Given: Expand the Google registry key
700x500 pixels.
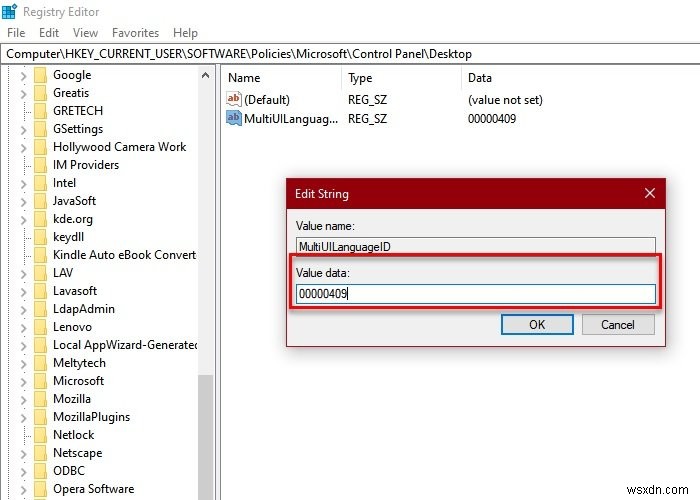Looking at the screenshot, I should [24, 76].
